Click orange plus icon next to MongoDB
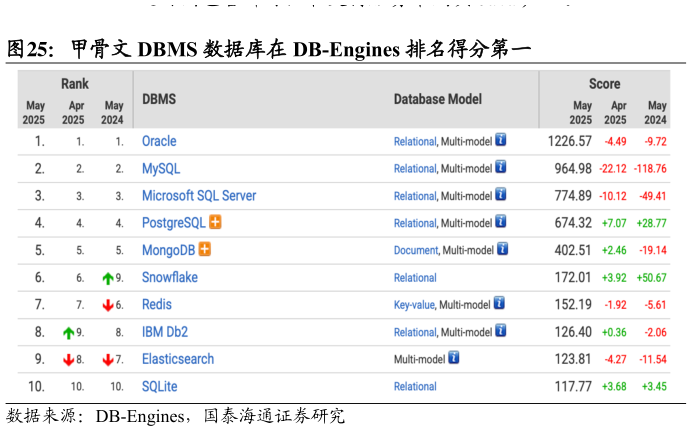 point(205,249)
